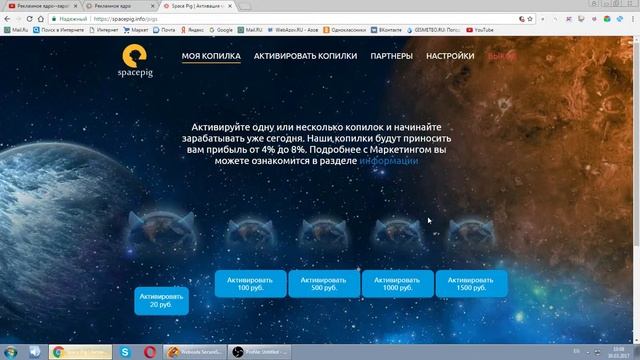Open the Почта bookmark
Image resolution: width=640 pixels, height=360 pixels.
pyautogui.click(x=164, y=30)
